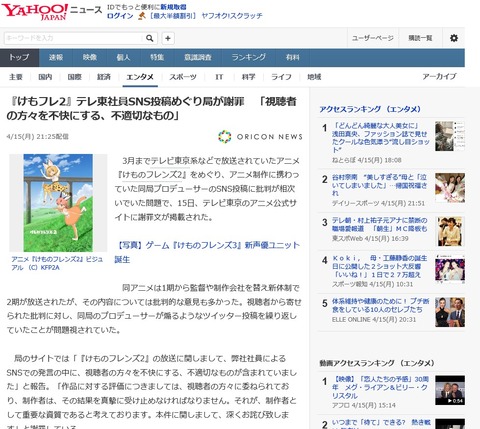The width and height of the screenshot is (480, 429).
Task: Switch to the IT category
Action: tap(219, 77)
